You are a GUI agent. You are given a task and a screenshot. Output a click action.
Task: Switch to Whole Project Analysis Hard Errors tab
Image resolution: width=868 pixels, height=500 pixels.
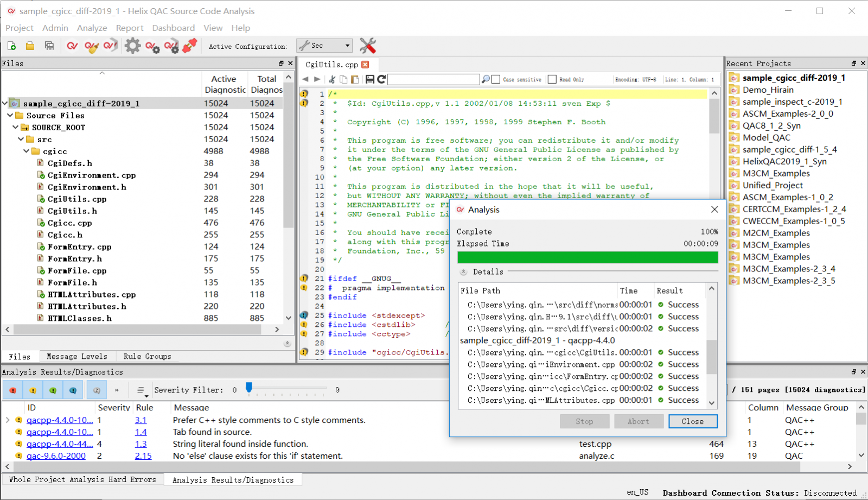click(x=82, y=479)
